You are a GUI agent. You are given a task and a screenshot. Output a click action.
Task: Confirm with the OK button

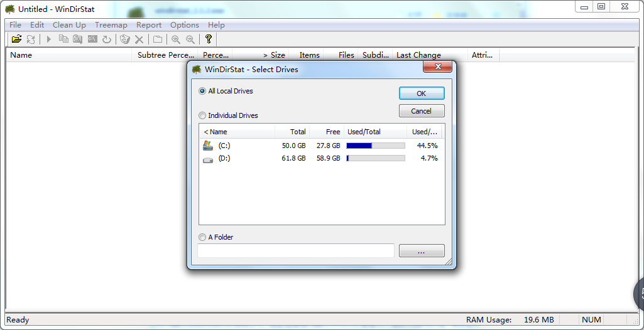pos(422,93)
